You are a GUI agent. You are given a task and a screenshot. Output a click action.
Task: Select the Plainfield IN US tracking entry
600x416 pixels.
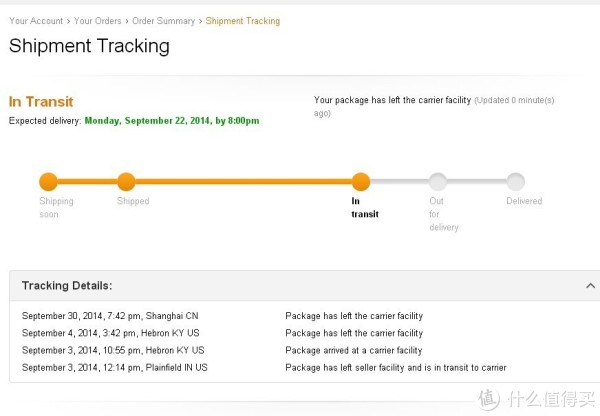[x=115, y=367]
